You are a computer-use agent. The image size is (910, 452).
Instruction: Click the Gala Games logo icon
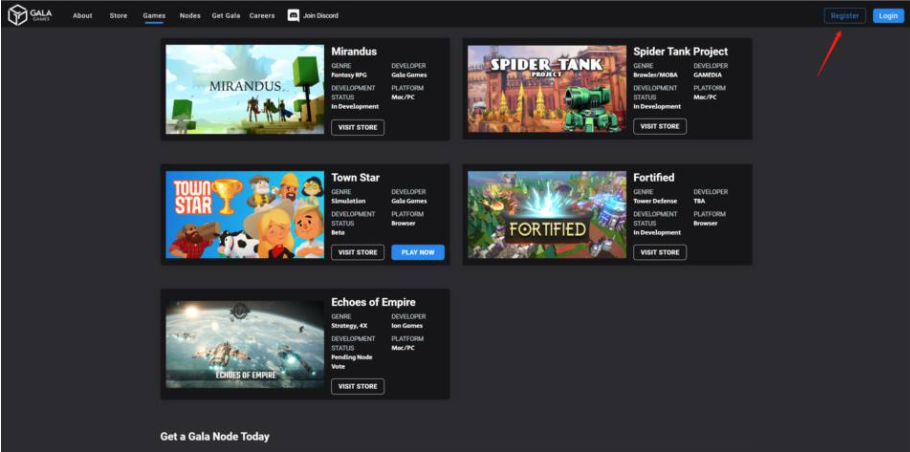pos(17,16)
